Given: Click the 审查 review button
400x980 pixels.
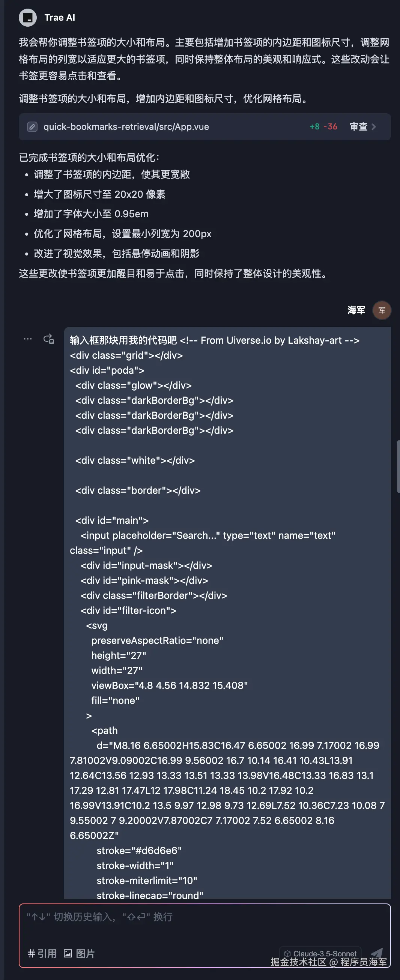Looking at the screenshot, I should 358,127.
